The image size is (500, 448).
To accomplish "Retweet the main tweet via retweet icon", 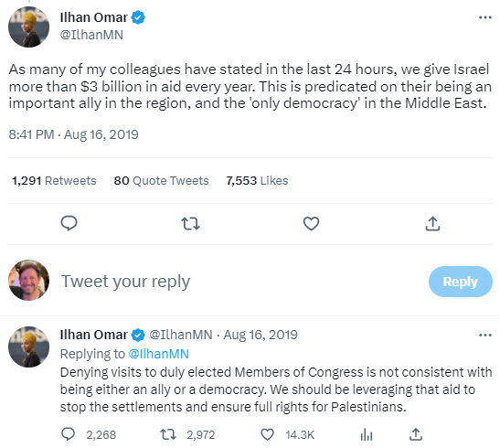I will [x=190, y=223].
